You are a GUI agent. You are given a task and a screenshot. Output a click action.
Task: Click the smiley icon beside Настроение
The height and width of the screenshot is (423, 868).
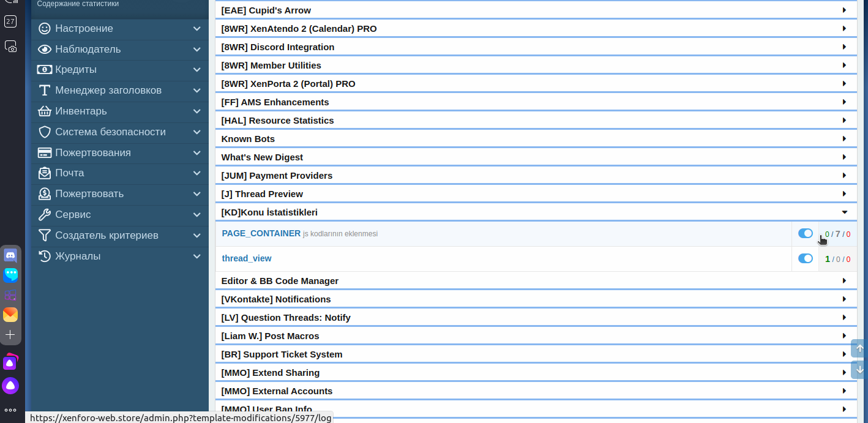[x=44, y=29]
